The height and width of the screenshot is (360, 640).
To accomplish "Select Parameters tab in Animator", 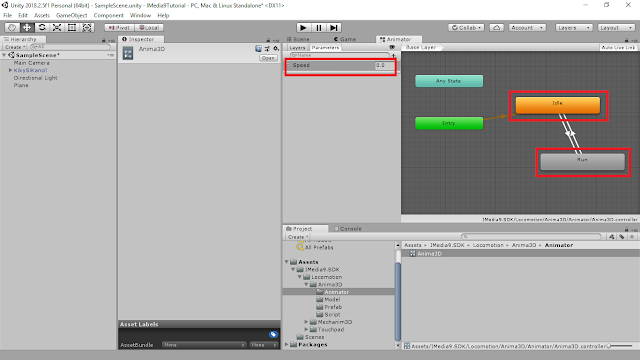I will 325,47.
